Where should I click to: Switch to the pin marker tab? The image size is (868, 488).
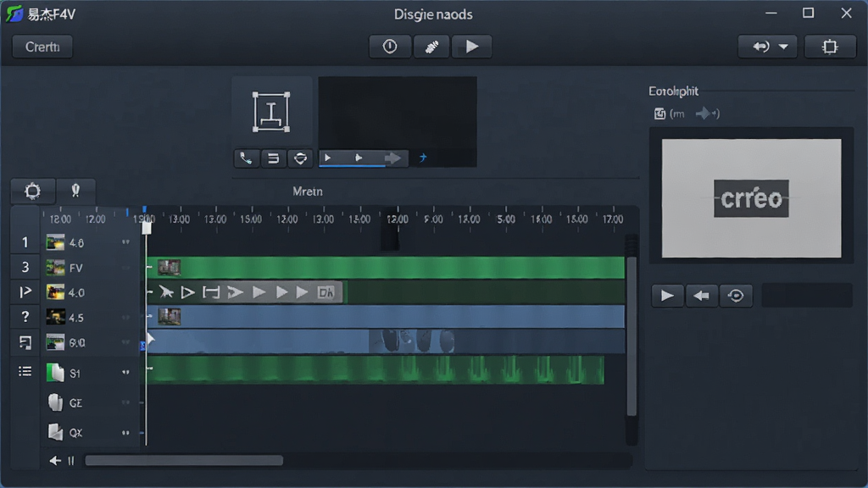click(x=75, y=191)
